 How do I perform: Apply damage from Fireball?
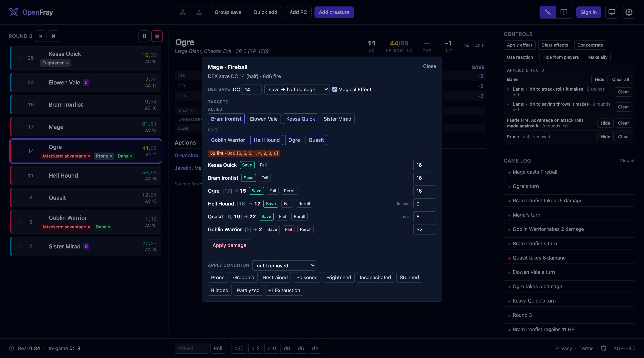[229, 245]
